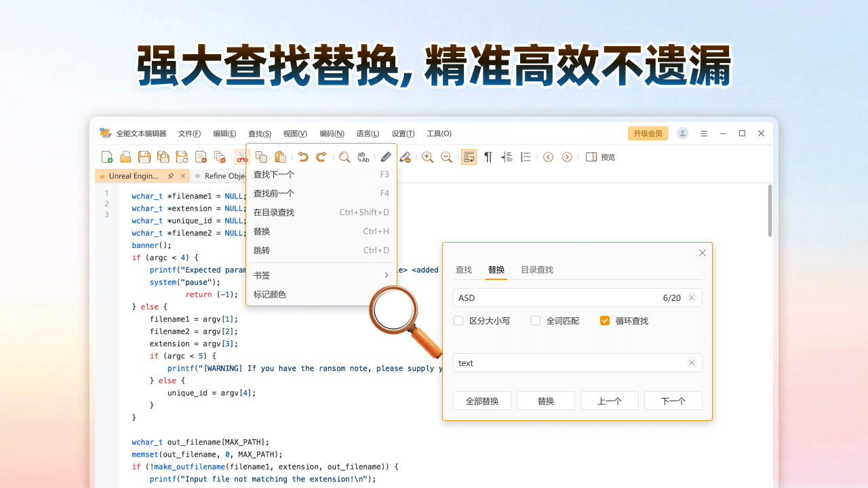The width and height of the screenshot is (868, 488).
Task: Click the user account avatar icon
Action: point(682,134)
